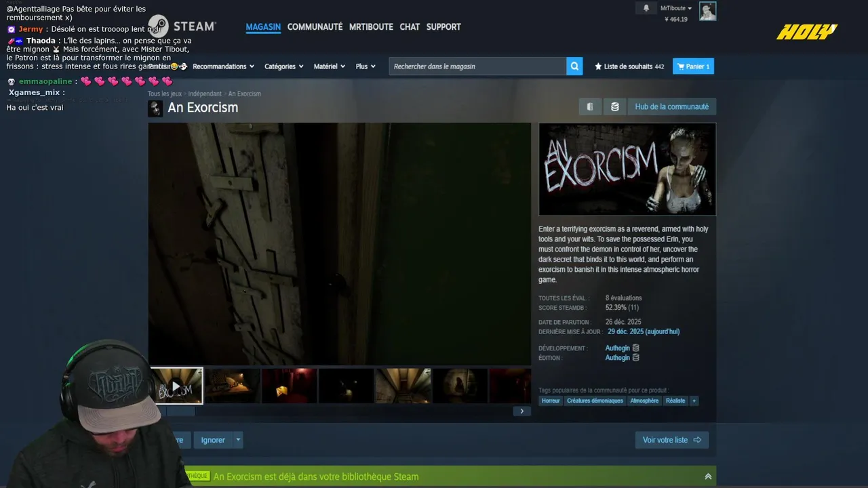868x488 pixels.
Task: Click the library banner text An Exorcism est déjà
Action: [316, 476]
